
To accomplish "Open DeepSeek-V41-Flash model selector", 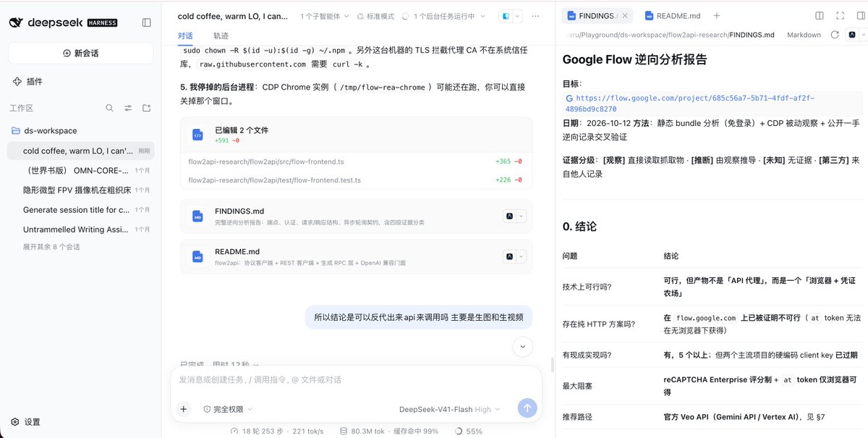I will [x=450, y=409].
